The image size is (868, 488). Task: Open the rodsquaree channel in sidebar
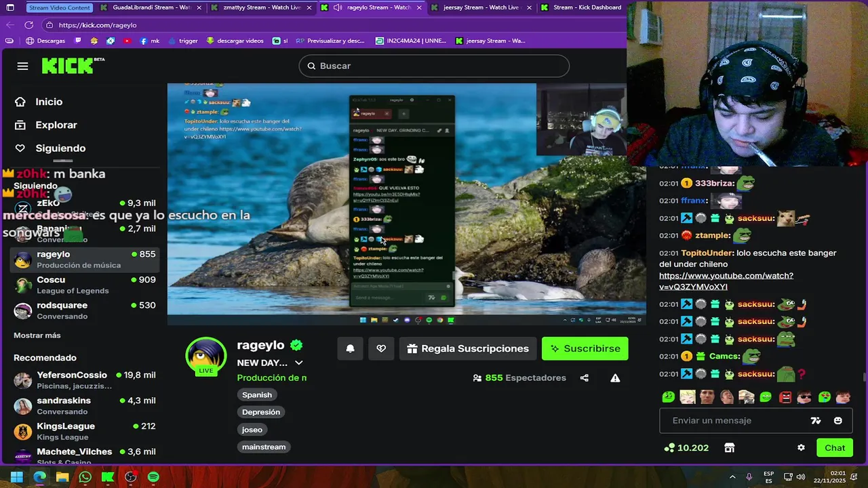(x=85, y=310)
